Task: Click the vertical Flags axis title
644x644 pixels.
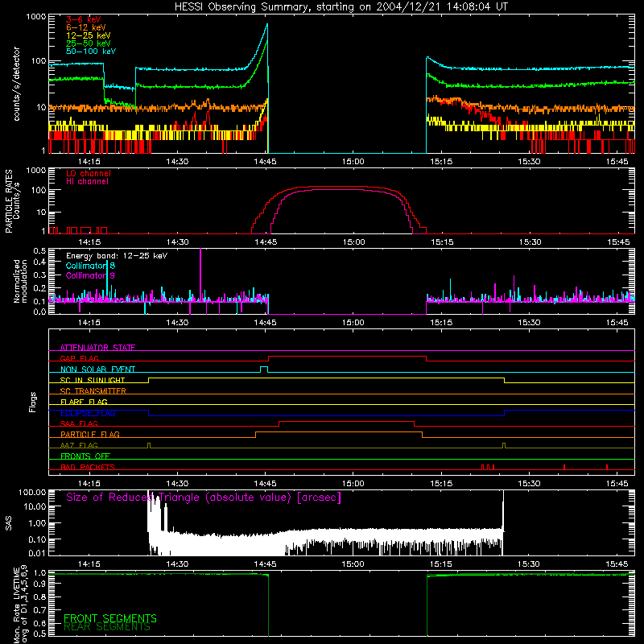Action: pyautogui.click(x=33, y=402)
